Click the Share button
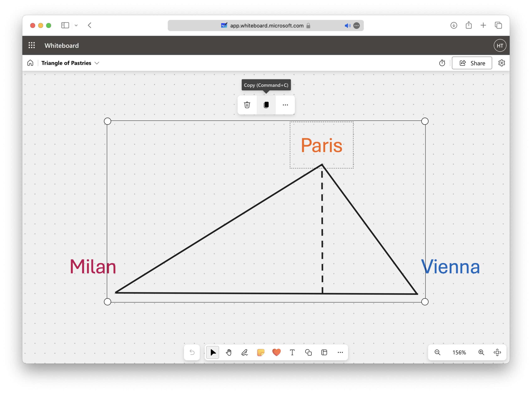532x393 pixels. [x=472, y=63]
